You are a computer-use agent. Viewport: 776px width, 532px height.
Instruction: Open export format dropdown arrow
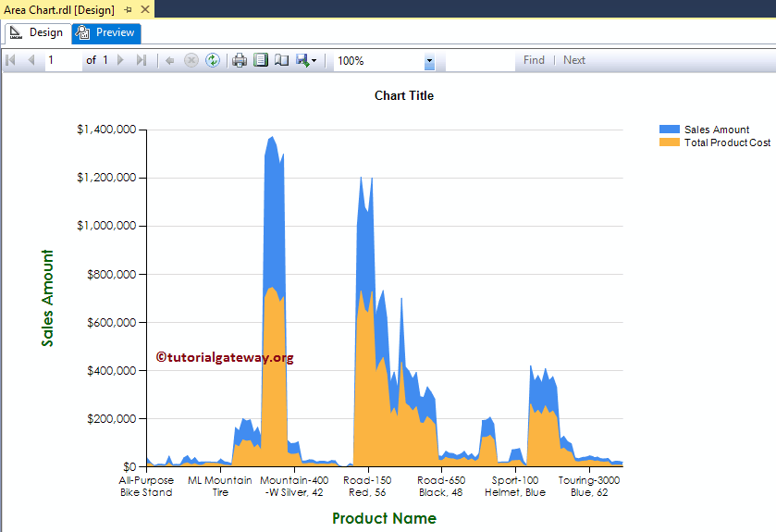pos(314,61)
